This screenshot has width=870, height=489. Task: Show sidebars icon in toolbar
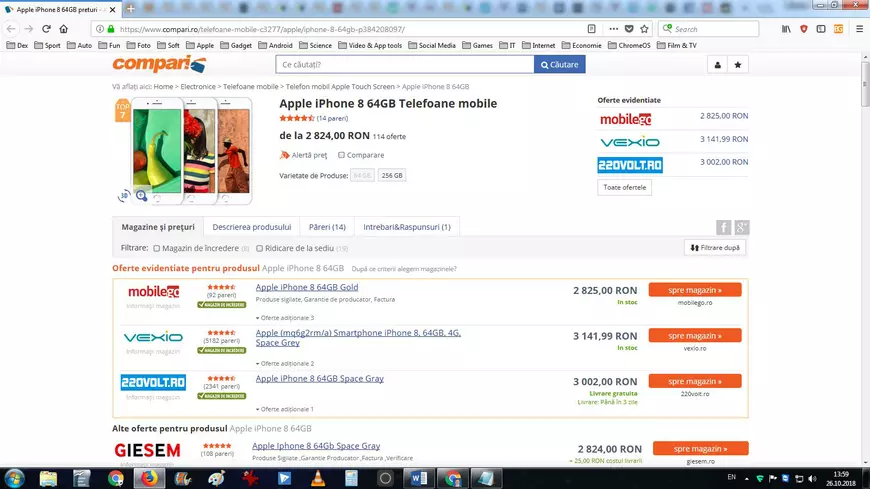pos(821,29)
